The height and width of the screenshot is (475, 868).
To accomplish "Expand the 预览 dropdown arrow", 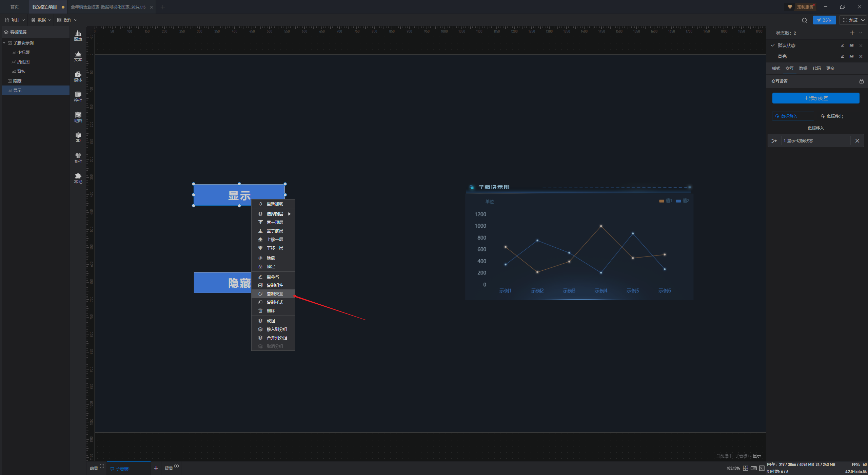I will pos(863,20).
